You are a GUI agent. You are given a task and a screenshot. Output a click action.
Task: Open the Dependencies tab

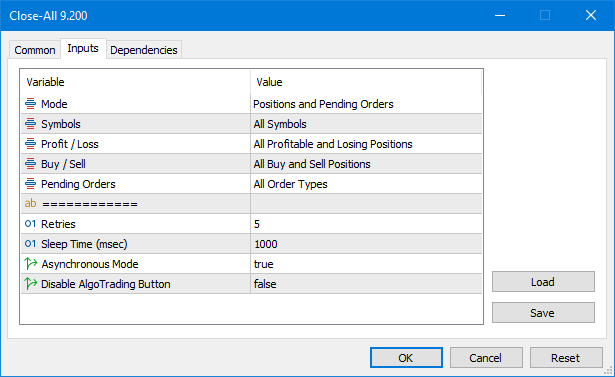[x=144, y=50]
